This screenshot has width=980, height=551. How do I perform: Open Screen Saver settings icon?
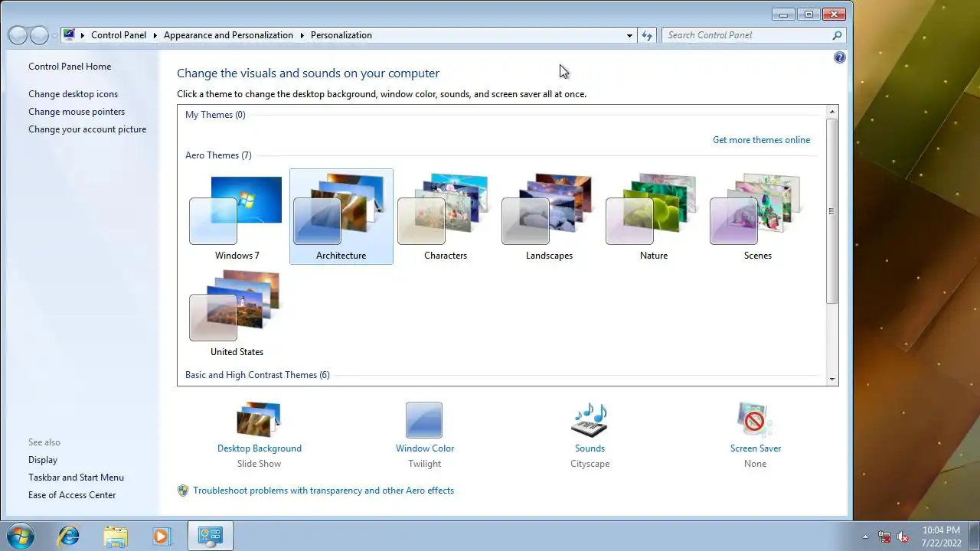click(755, 419)
